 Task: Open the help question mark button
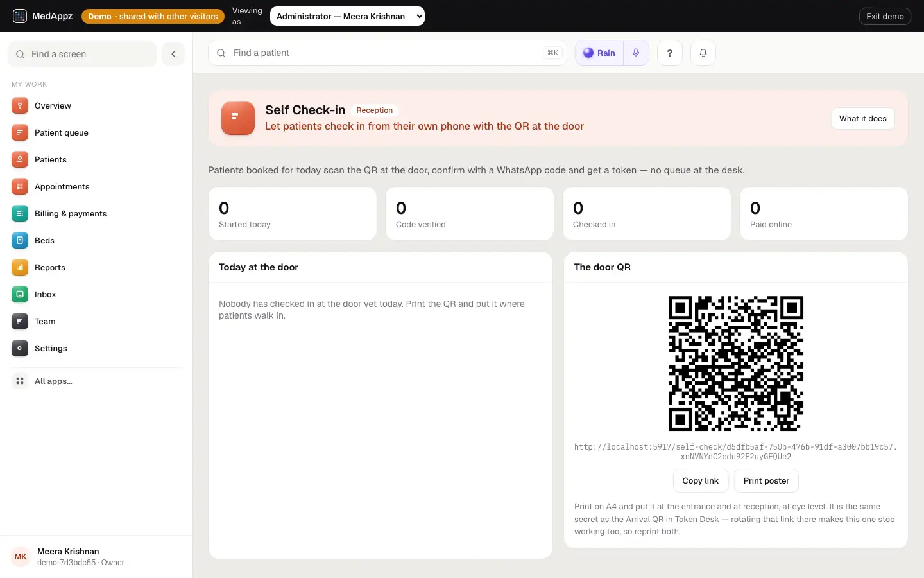[670, 53]
